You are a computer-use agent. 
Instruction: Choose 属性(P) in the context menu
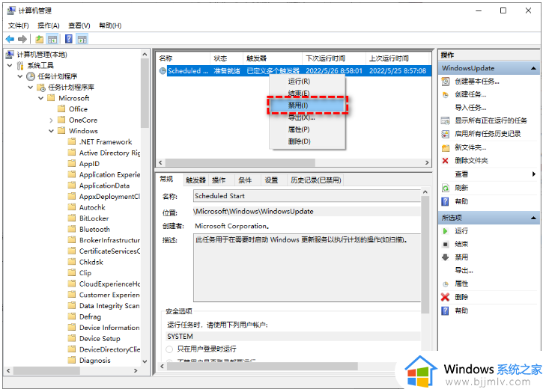(x=308, y=129)
